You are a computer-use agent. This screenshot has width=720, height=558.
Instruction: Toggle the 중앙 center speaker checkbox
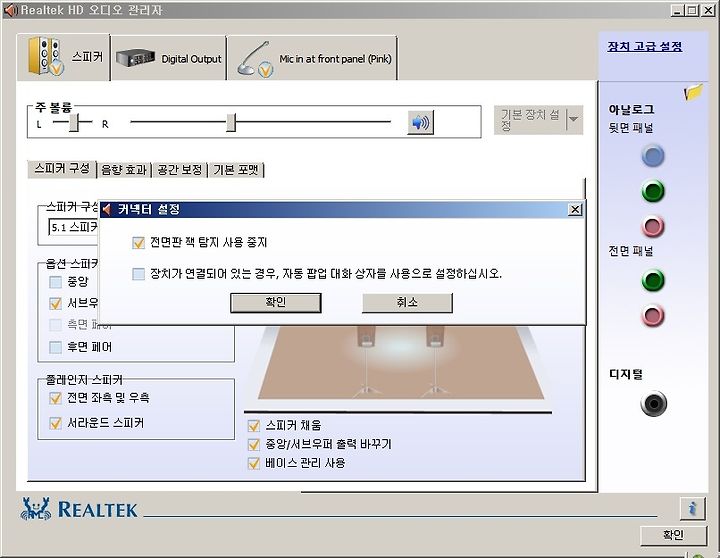[55, 282]
